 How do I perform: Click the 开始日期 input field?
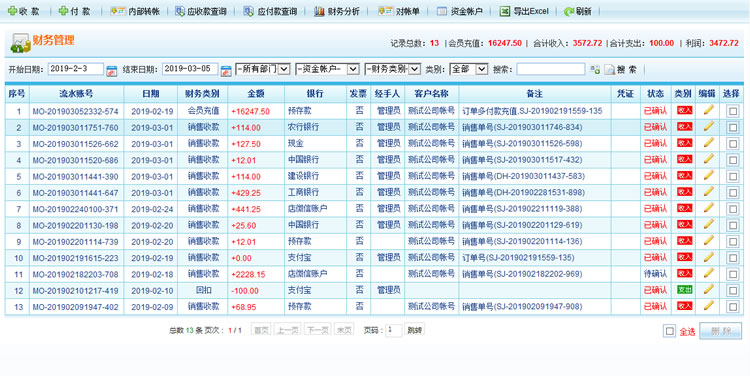[x=76, y=69]
